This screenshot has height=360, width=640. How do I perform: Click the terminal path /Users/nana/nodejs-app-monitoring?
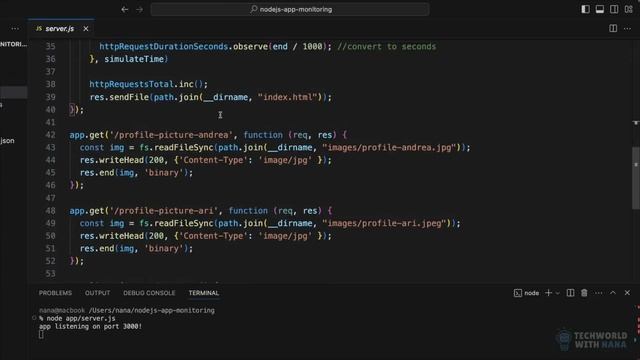[151, 311]
